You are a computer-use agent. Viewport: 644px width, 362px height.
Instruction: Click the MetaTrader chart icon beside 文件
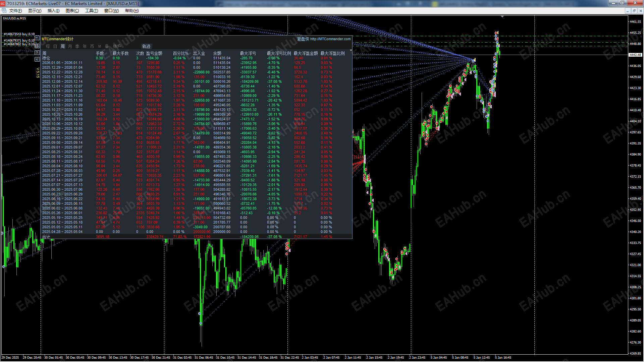[x=4, y=11]
